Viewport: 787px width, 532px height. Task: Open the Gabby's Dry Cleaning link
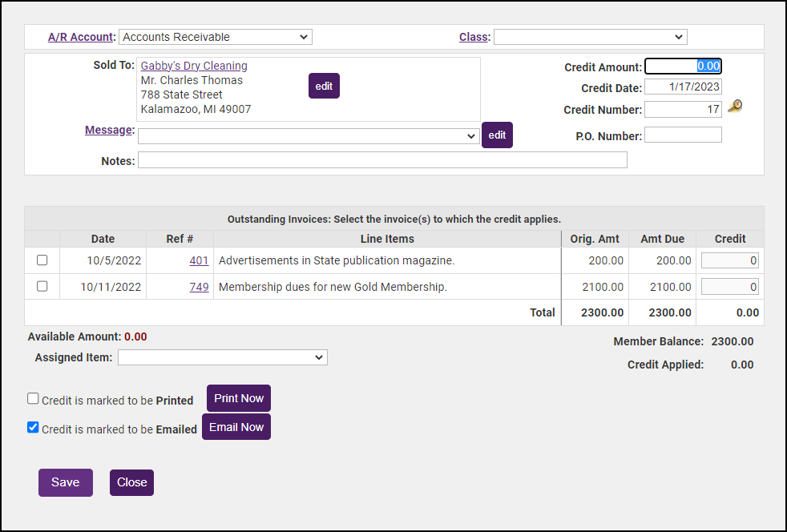pos(194,66)
